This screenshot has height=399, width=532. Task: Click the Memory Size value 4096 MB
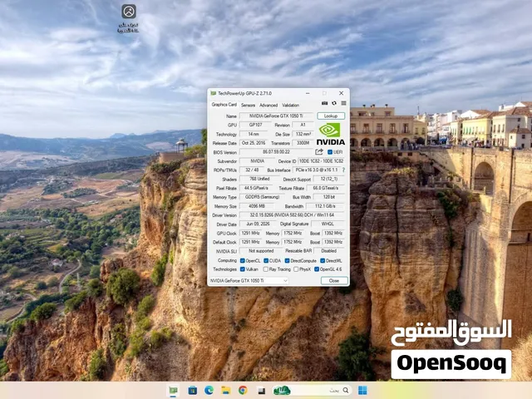coord(257,206)
